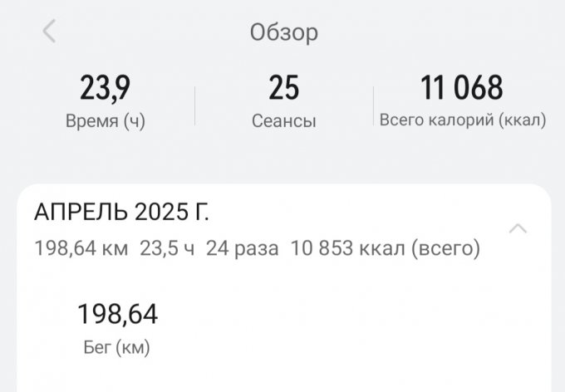
Task: Click the divider between Время and Сеансы
Action: (194, 106)
